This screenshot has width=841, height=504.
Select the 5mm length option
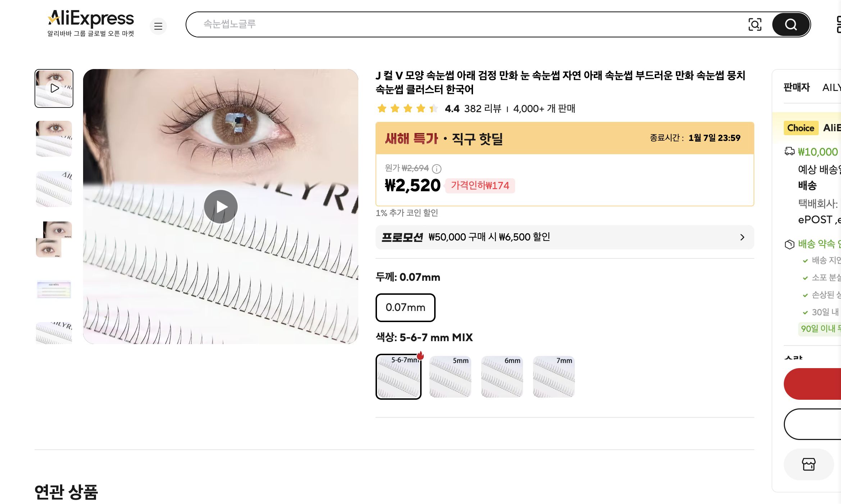pyautogui.click(x=450, y=377)
